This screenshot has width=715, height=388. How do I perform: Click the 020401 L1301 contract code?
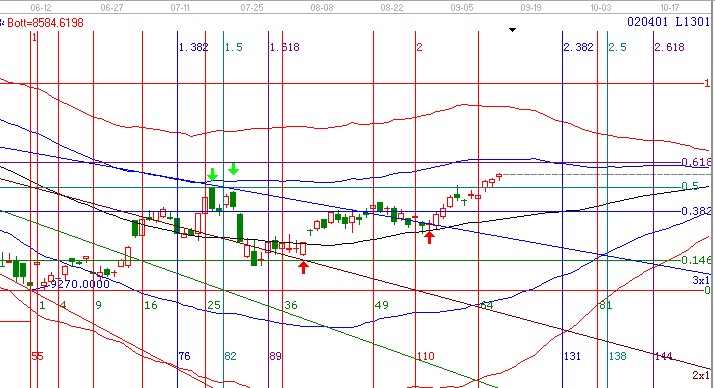(x=668, y=21)
